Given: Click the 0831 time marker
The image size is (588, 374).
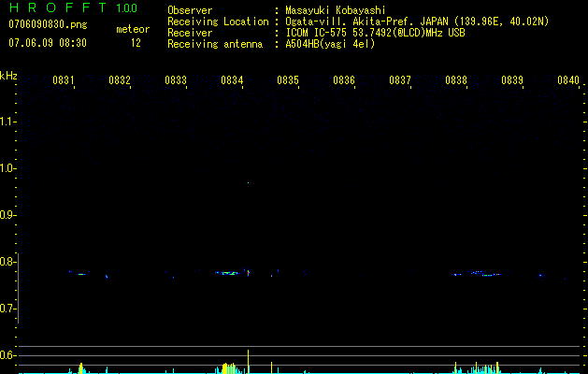Looking at the screenshot, I should (63, 80).
